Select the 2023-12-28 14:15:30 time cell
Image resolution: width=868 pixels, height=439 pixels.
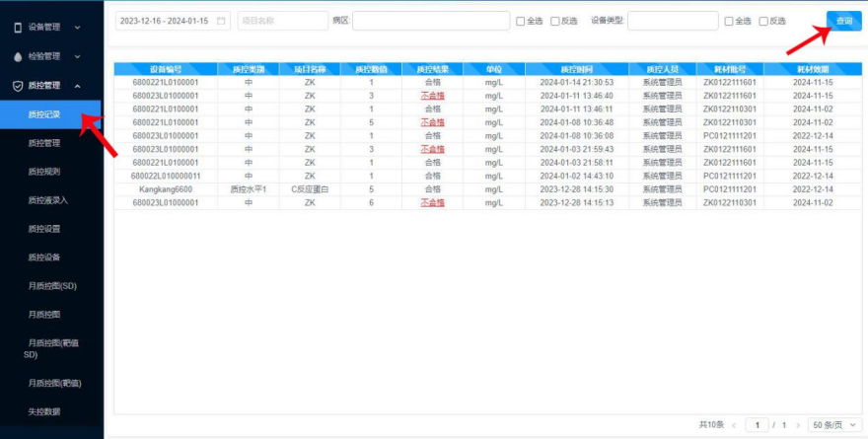[577, 189]
